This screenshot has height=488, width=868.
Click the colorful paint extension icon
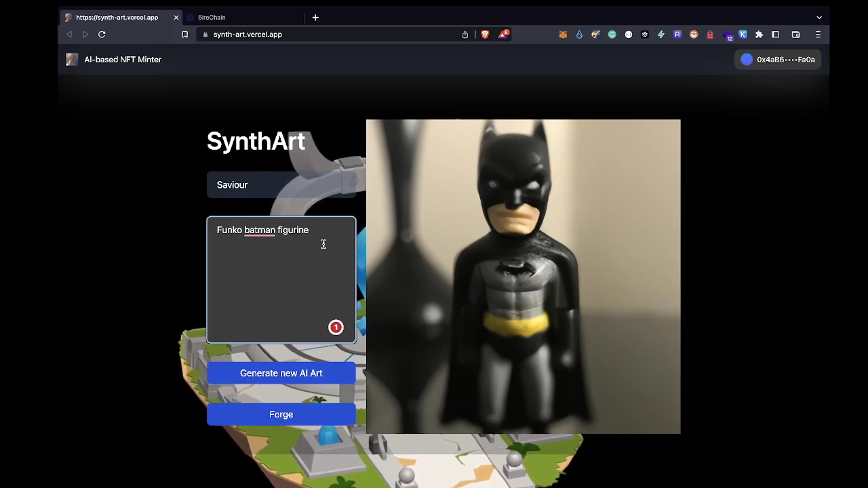click(x=595, y=35)
